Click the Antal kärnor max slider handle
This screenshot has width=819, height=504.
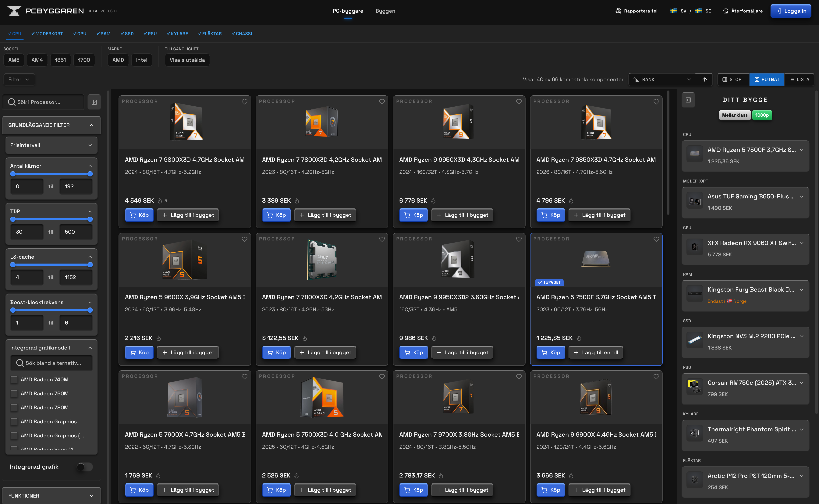(90, 174)
